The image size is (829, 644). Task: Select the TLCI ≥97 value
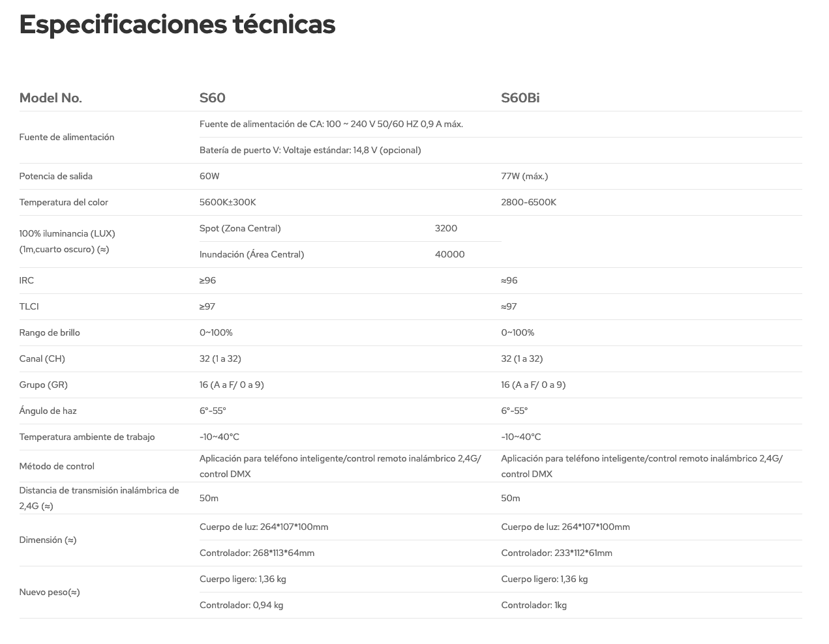(207, 306)
